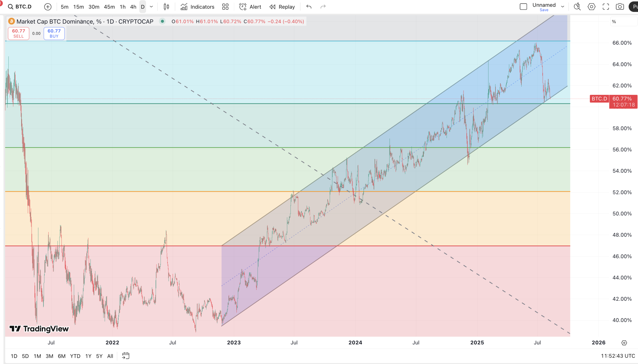
Task: Add a symbol to compare
Action: coord(48,7)
